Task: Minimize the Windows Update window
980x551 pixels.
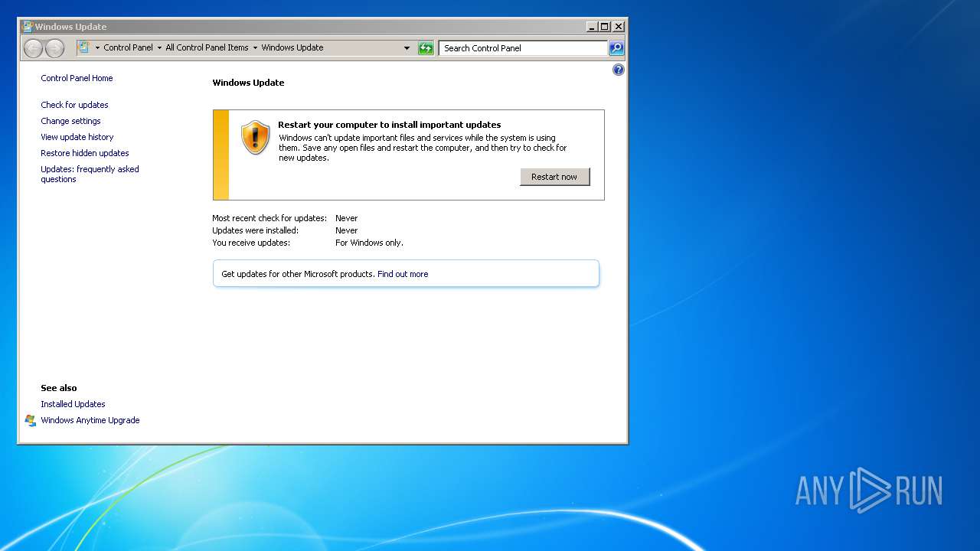Action: coord(592,26)
